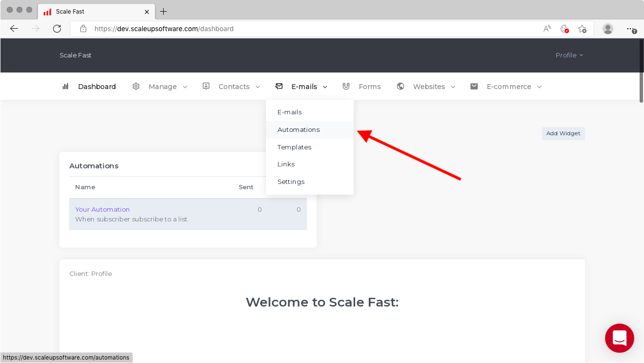This screenshot has height=363, width=644.
Task: Click the lock icon in address bar
Action: [x=83, y=29]
